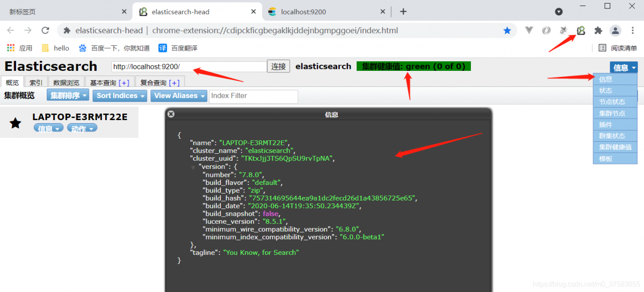Select 节点状态 from the dropdown menu

615,102
